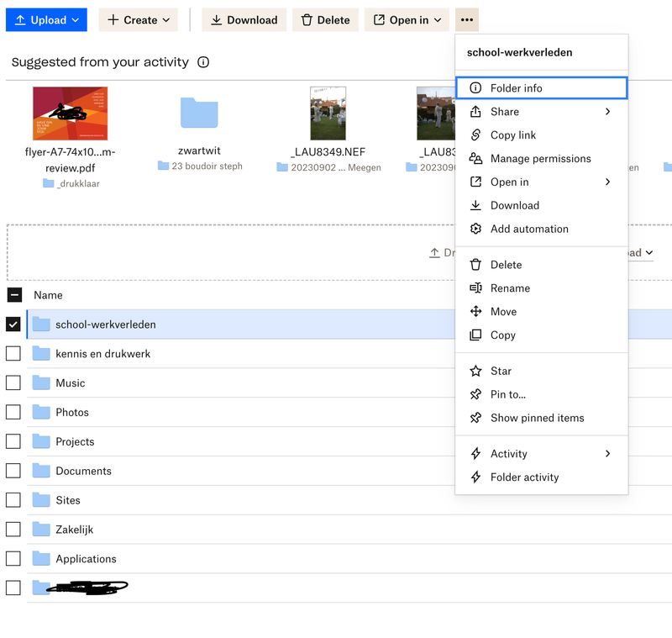Open the flyer-A7 PDF thumbnail

[70, 112]
